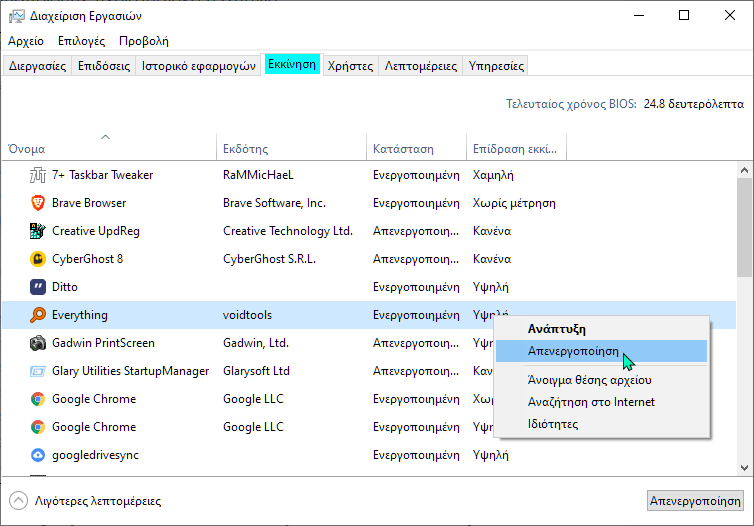Switch to the Λεπτομέρειες tab
The height and width of the screenshot is (526, 754).
tap(421, 66)
